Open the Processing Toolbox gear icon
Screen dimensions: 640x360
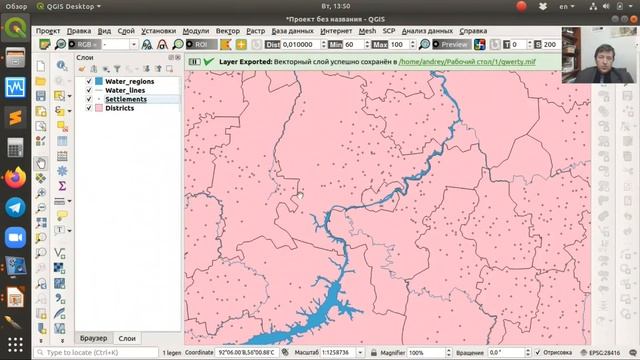pyautogui.click(x=62, y=171)
